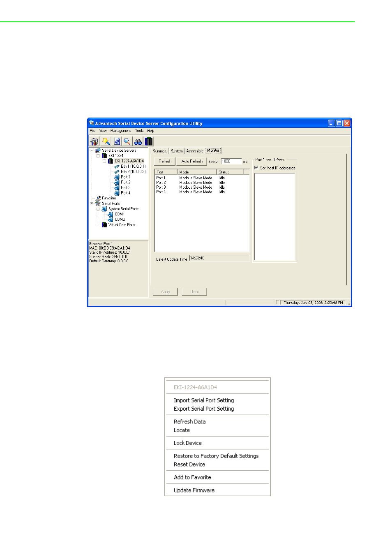Click the Undo button
Screen dimensions: 392x555
194,292
